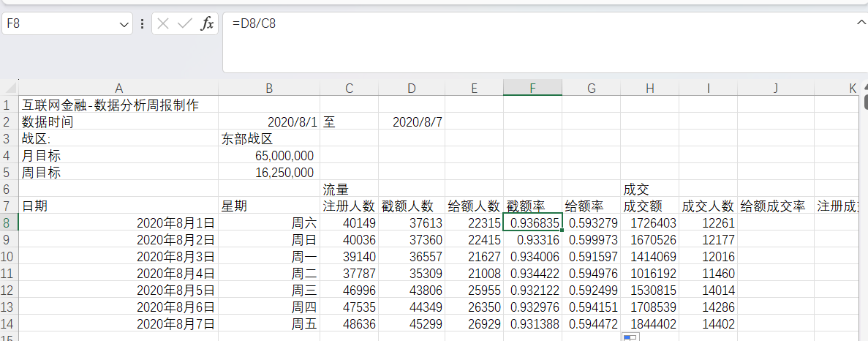Cancel the formula entry with the X icon
The image size is (868, 341).
pos(163,23)
